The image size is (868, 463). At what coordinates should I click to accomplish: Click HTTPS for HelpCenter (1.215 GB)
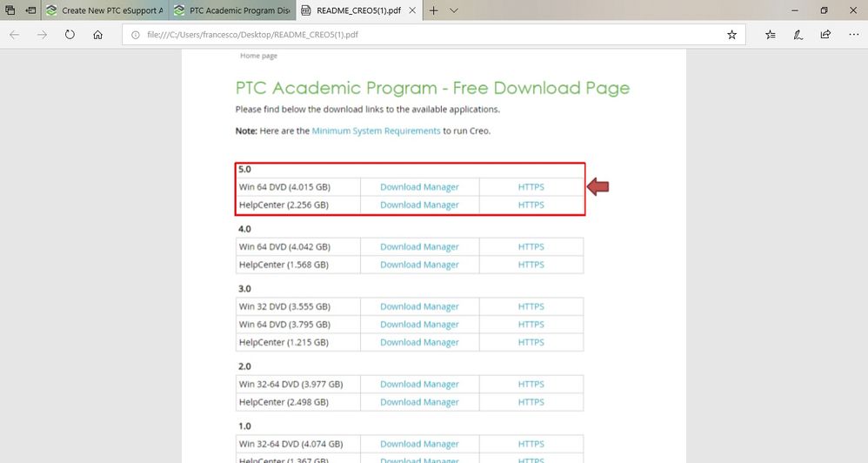pos(531,342)
